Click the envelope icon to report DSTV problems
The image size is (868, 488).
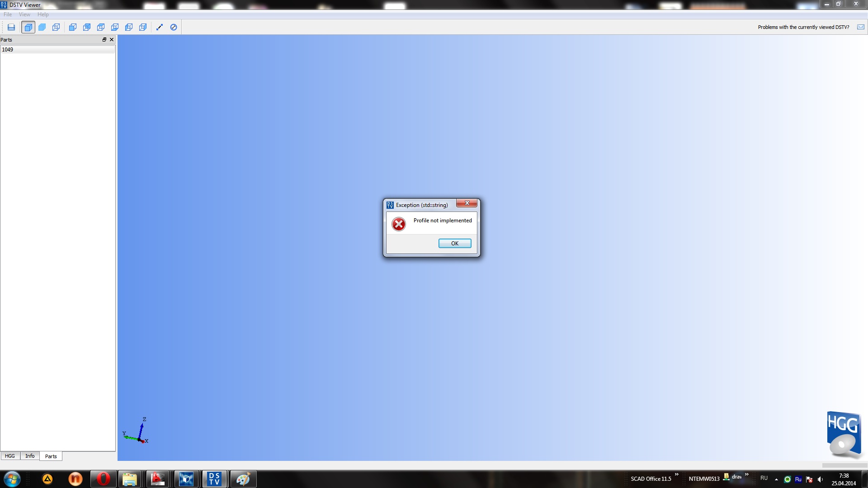pos(861,27)
